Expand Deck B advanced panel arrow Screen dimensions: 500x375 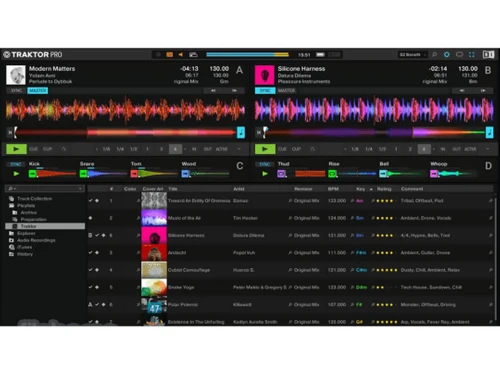488,149
